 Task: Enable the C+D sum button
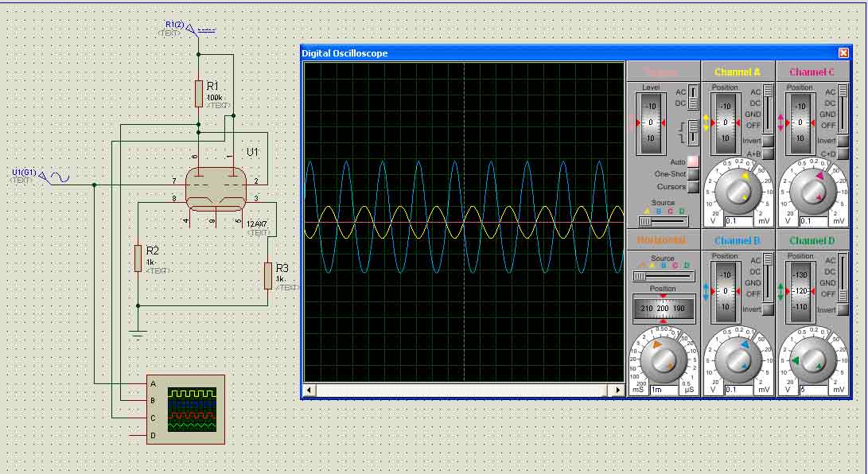(x=843, y=153)
